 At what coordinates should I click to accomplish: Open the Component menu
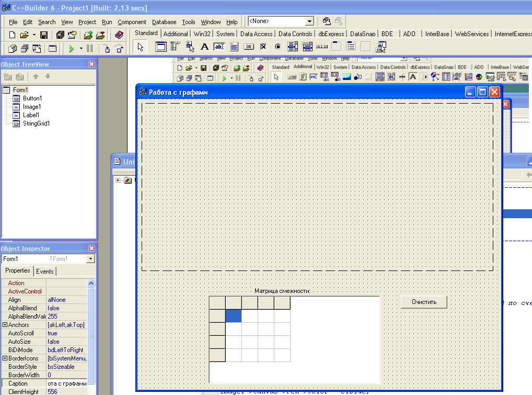(x=132, y=22)
